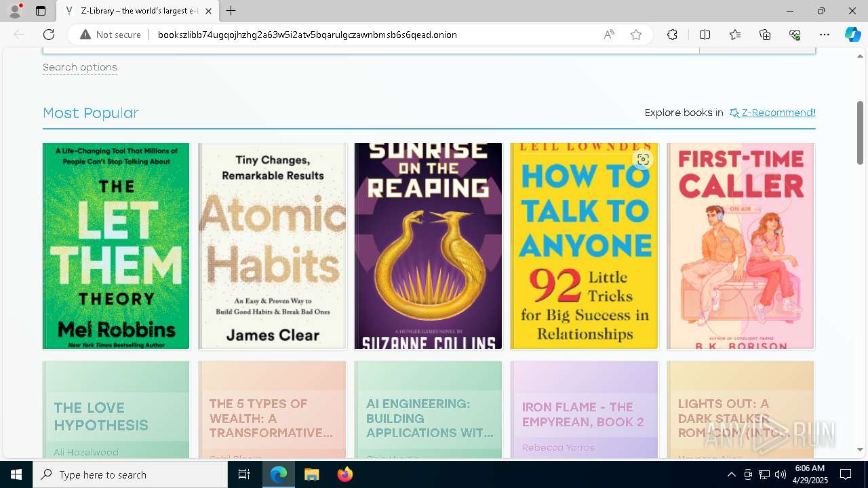This screenshot has width=868, height=488.
Task: Click the page vertical scrollbar thumb
Action: click(x=860, y=133)
